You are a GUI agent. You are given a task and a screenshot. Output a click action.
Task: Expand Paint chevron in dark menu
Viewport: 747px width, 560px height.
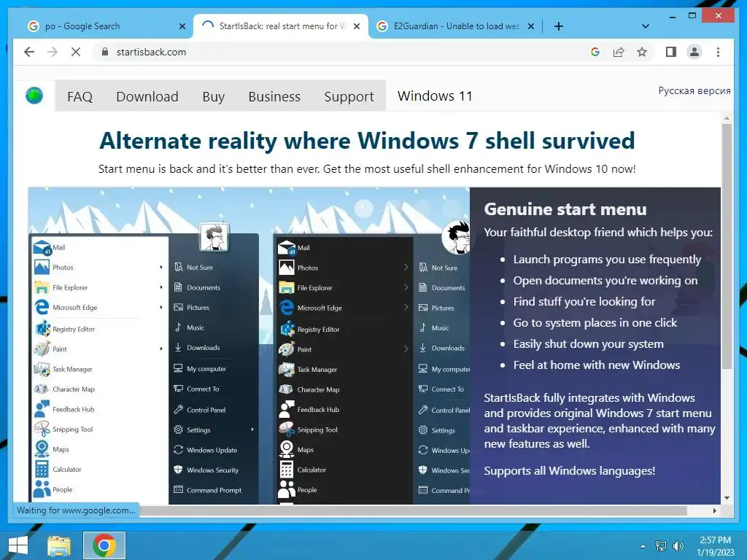(x=406, y=349)
